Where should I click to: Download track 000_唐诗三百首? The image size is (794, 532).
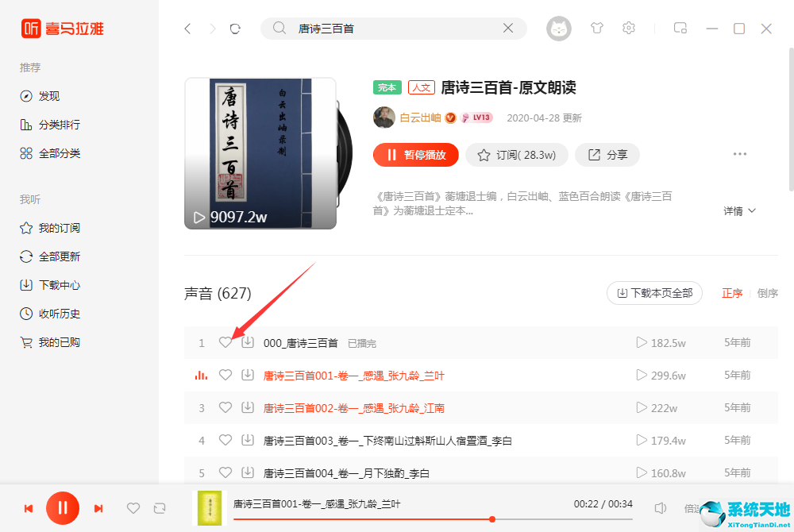248,343
